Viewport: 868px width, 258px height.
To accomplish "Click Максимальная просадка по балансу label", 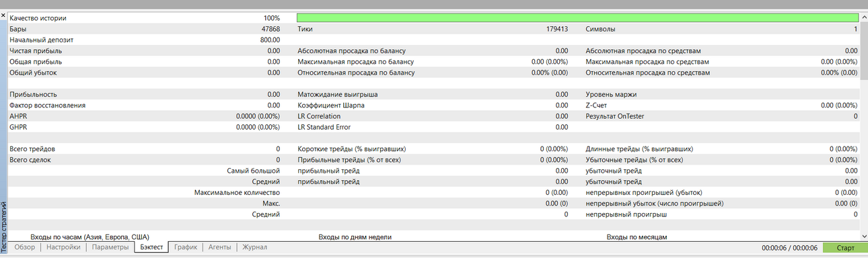I will point(355,61).
